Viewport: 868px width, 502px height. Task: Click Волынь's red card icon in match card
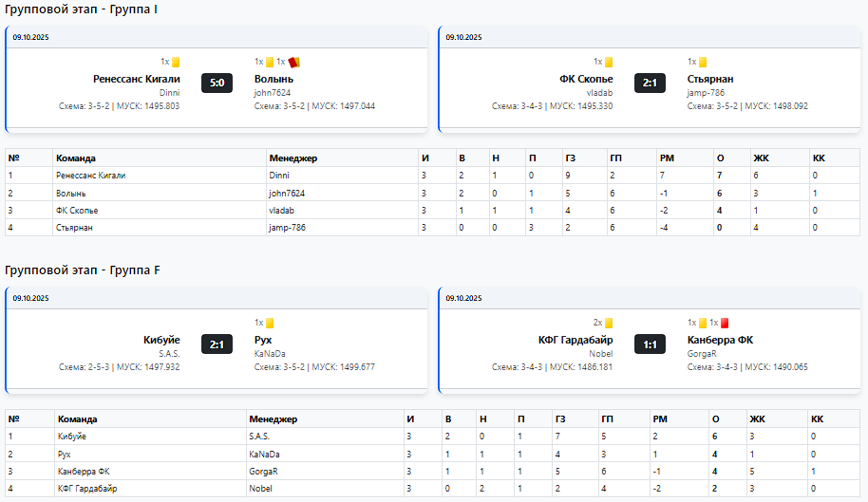tap(293, 63)
